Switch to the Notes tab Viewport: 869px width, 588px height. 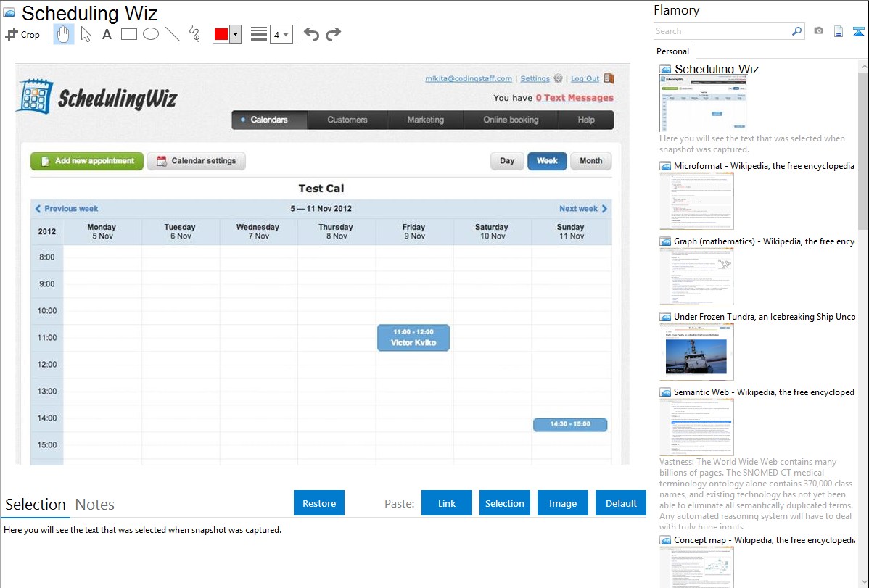coord(95,505)
